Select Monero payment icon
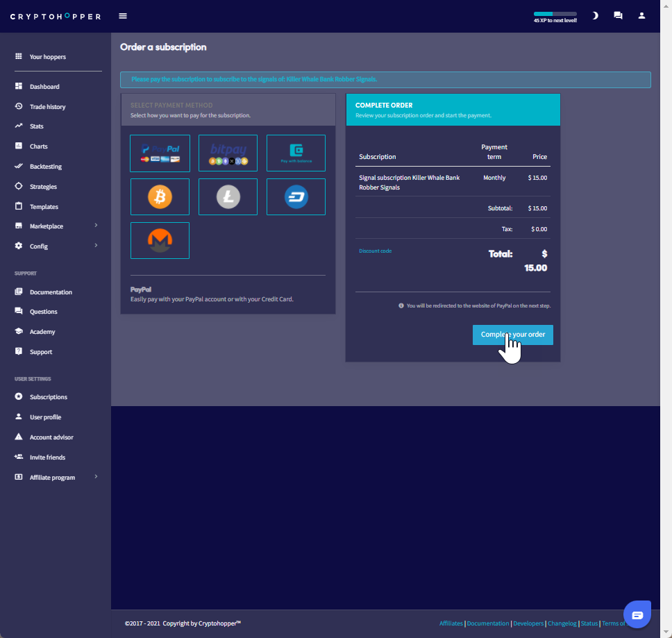Image resolution: width=672 pixels, height=638 pixels. 160,240
